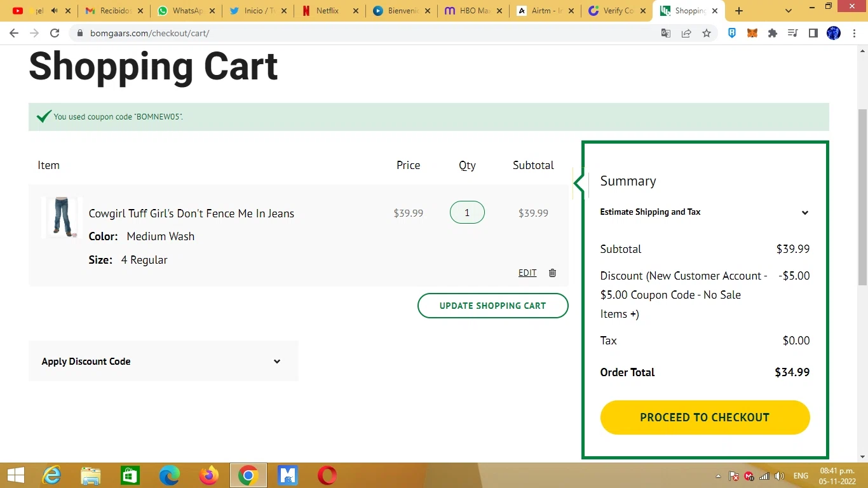The image size is (868, 488).
Task: Close the Netflix tab
Action: (356, 11)
